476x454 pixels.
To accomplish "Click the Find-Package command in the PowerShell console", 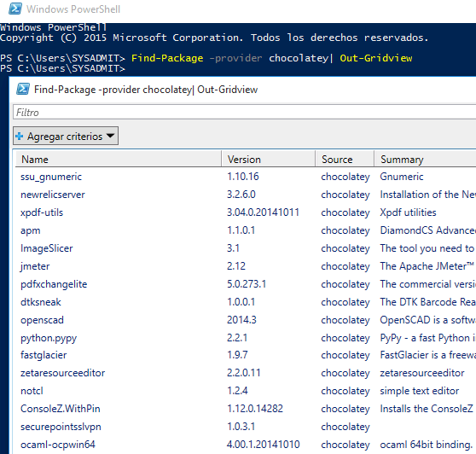I will pos(167,58).
